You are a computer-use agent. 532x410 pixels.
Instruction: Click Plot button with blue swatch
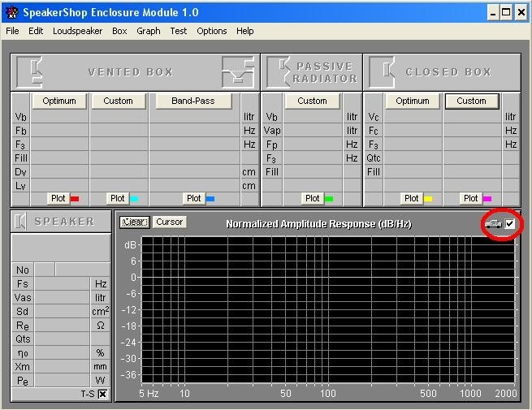tap(194, 198)
